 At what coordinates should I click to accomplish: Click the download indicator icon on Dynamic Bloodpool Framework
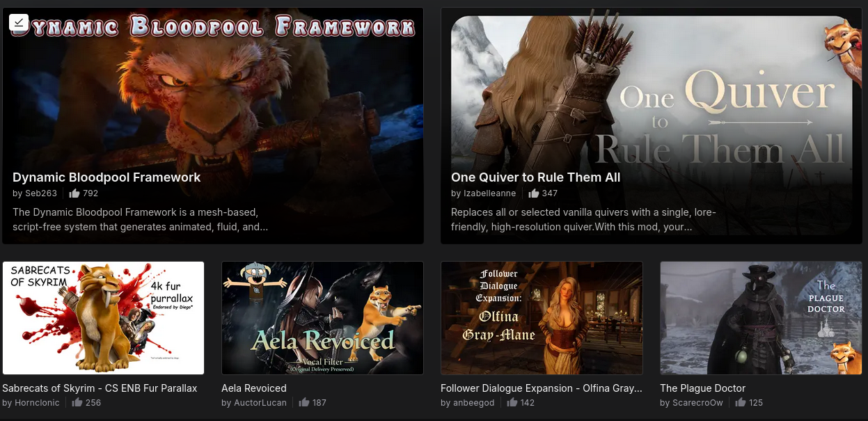19,22
